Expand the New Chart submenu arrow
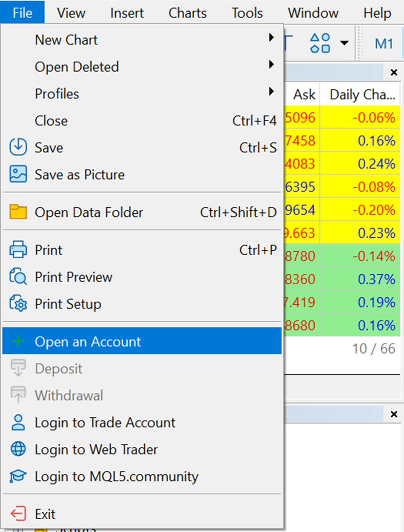Image resolution: width=404 pixels, height=532 pixels. click(271, 37)
